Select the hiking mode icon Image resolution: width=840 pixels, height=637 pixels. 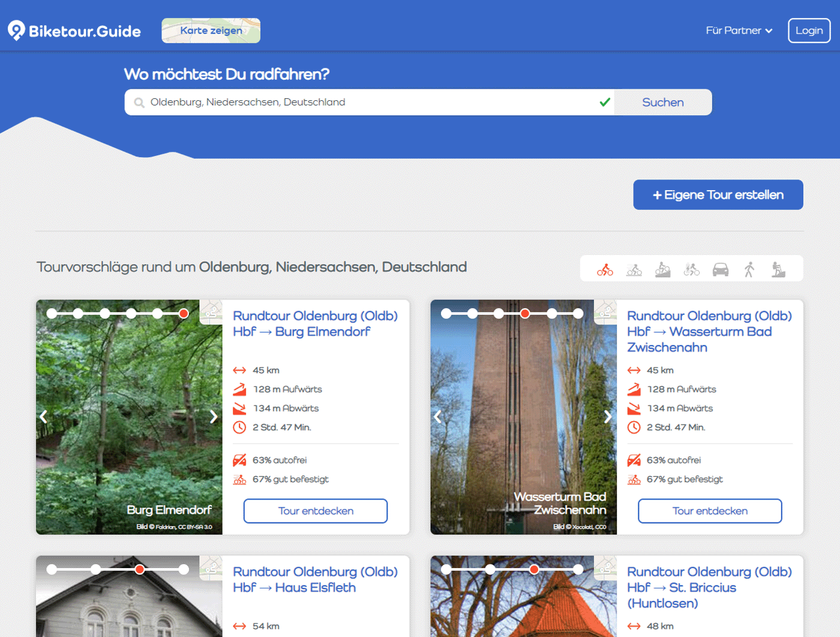[x=778, y=270]
